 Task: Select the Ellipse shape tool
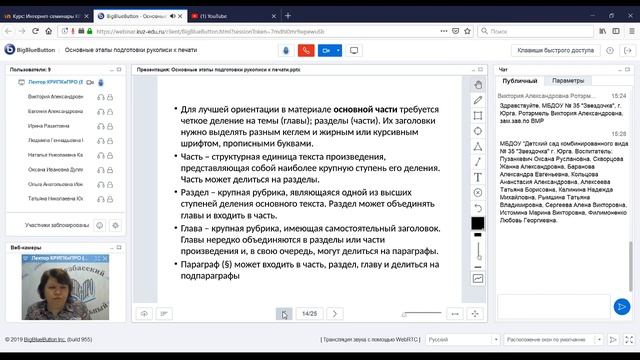478,131
